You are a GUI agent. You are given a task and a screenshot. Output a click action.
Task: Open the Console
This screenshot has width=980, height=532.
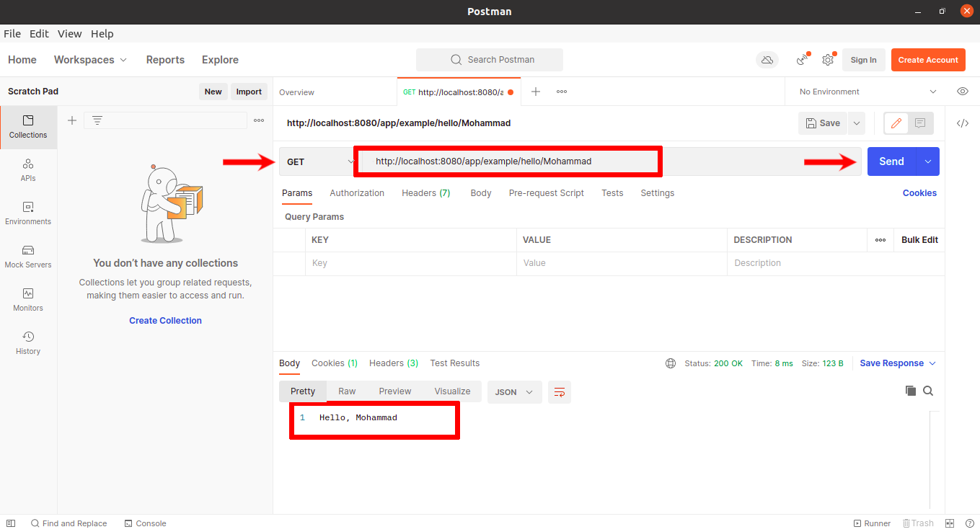[x=145, y=523]
